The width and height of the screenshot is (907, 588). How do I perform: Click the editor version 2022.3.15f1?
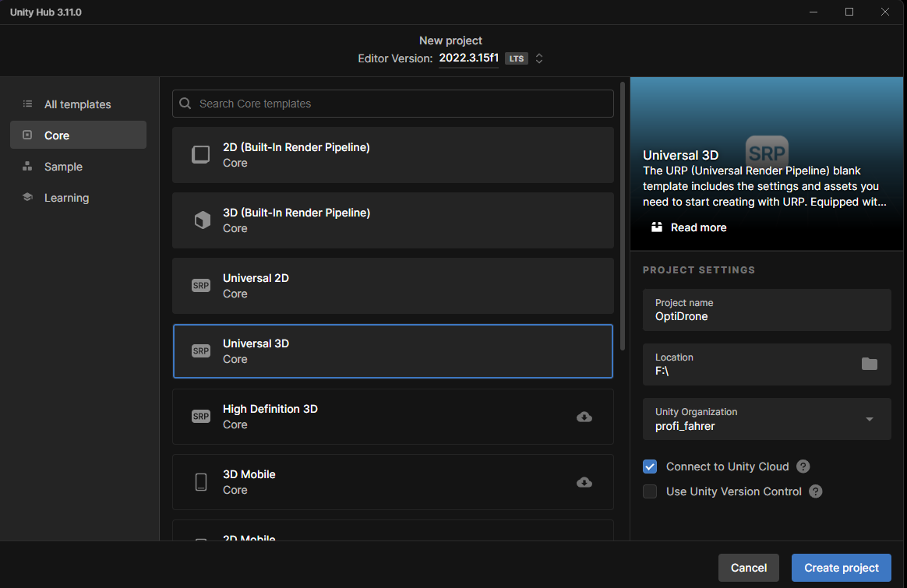468,58
